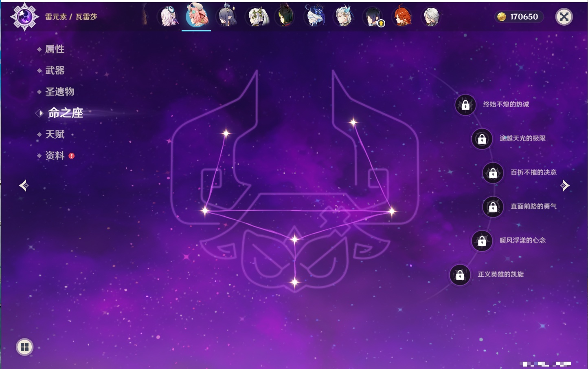Click the lock icon for 直面前路的勇气
588x369 pixels.
tap(493, 207)
